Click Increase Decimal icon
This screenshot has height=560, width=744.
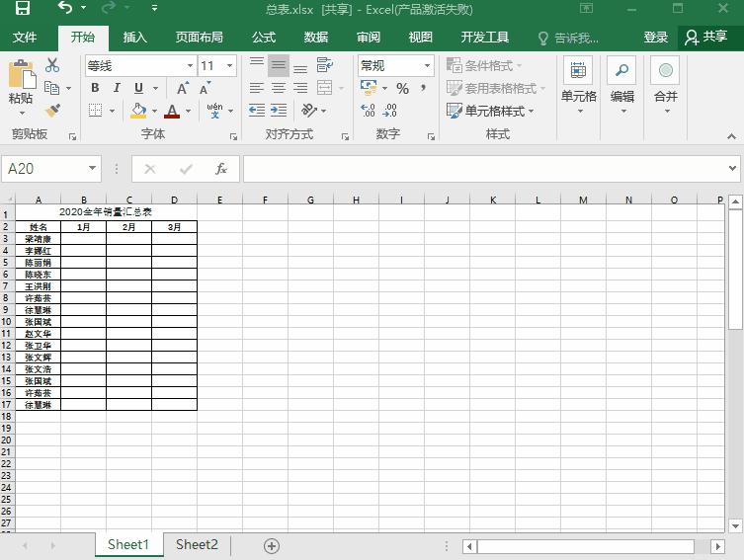[368, 111]
